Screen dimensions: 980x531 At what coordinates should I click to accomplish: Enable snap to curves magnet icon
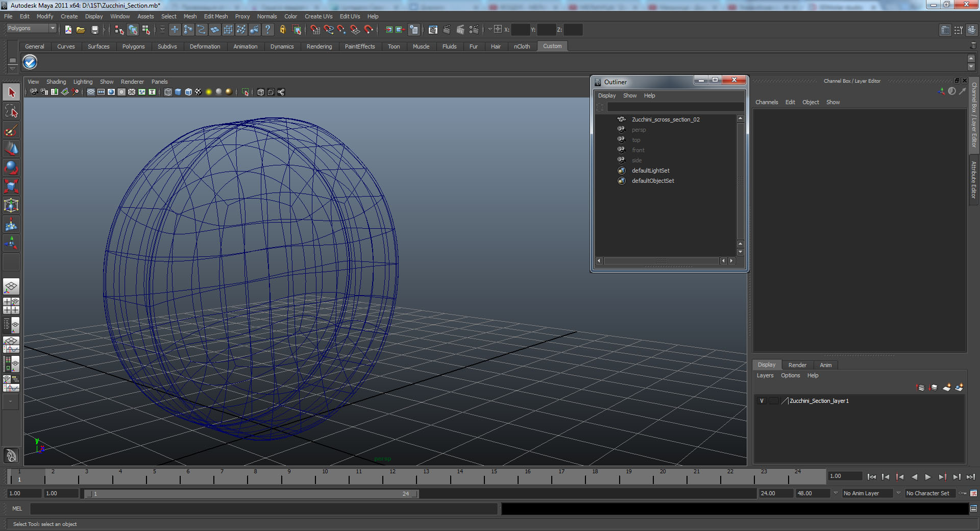[x=328, y=30]
